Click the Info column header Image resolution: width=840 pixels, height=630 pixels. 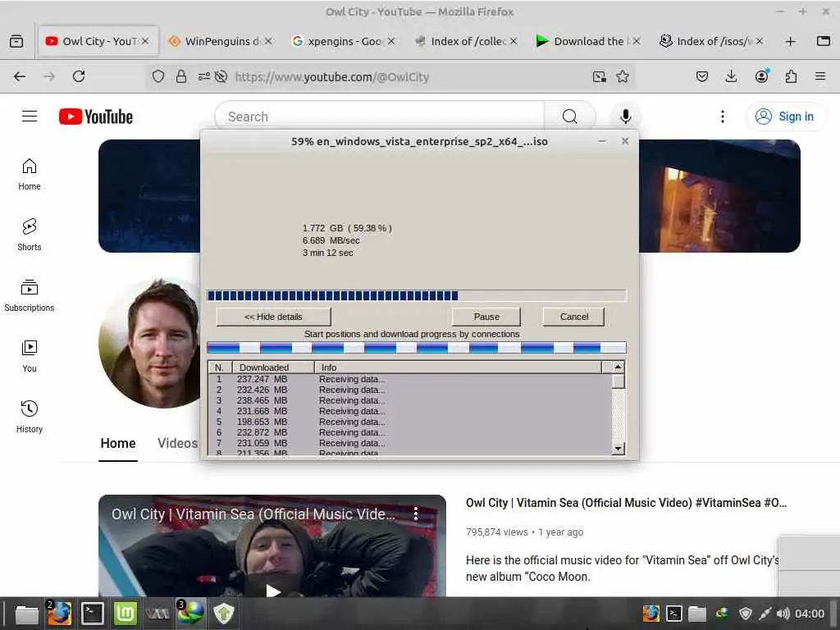[x=459, y=367]
